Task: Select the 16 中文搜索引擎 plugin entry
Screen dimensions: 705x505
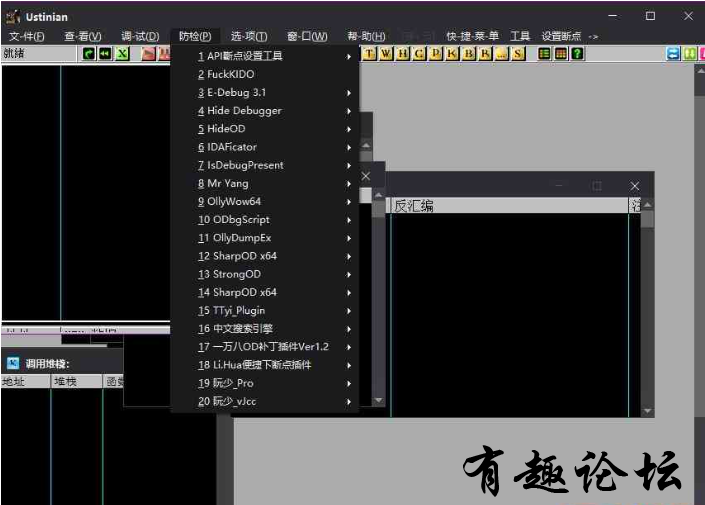Action: 264,329
